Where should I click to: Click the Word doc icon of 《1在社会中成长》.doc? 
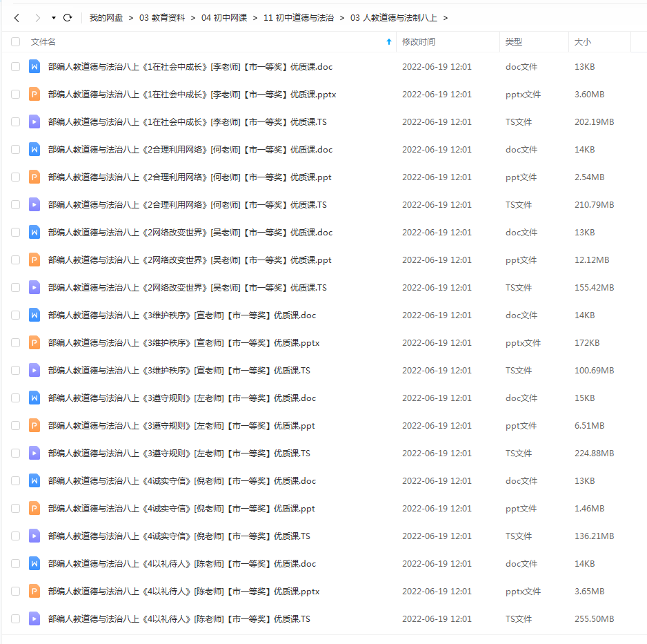[x=34, y=66]
